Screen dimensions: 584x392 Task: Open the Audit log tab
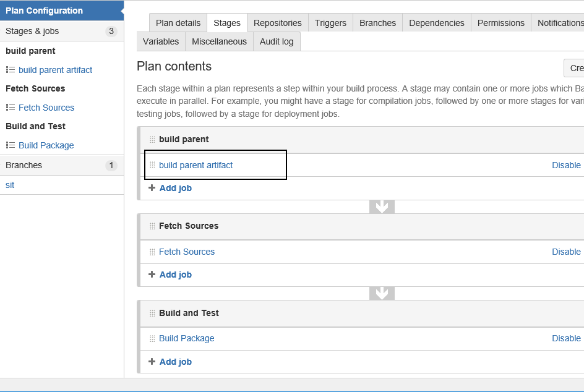pos(277,41)
